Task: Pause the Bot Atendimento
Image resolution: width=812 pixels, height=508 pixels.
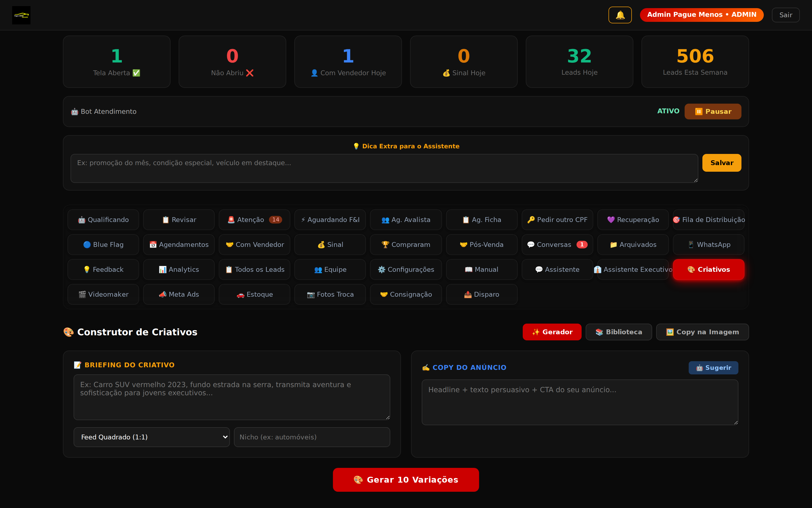Action: coord(713,112)
